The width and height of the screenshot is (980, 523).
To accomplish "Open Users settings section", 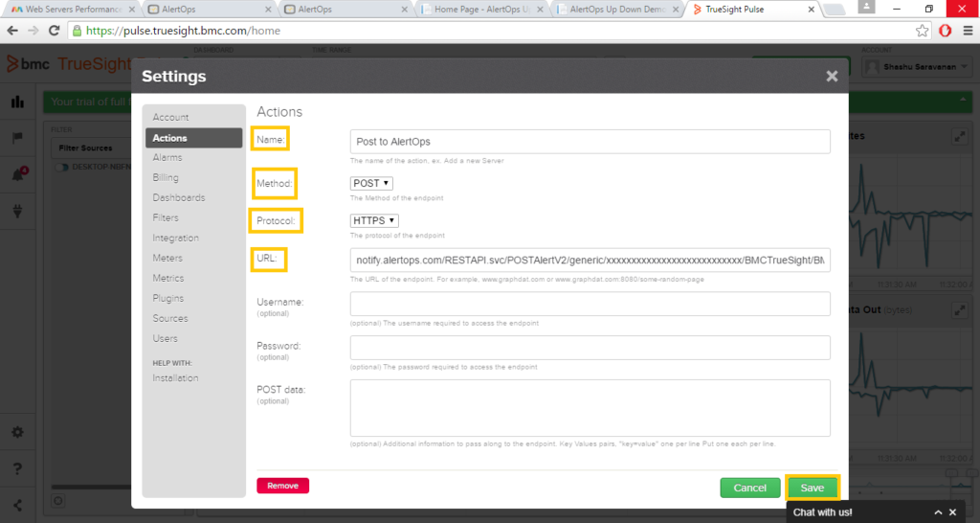I will point(165,338).
